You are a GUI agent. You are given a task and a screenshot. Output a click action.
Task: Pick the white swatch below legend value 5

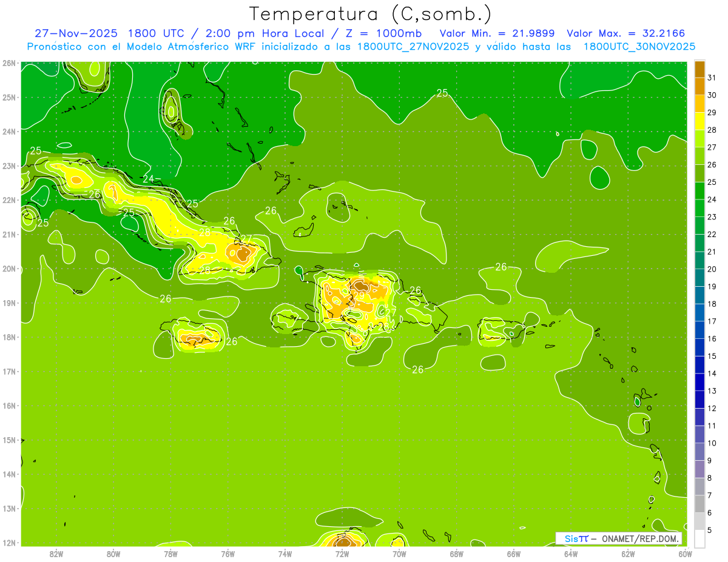click(699, 538)
